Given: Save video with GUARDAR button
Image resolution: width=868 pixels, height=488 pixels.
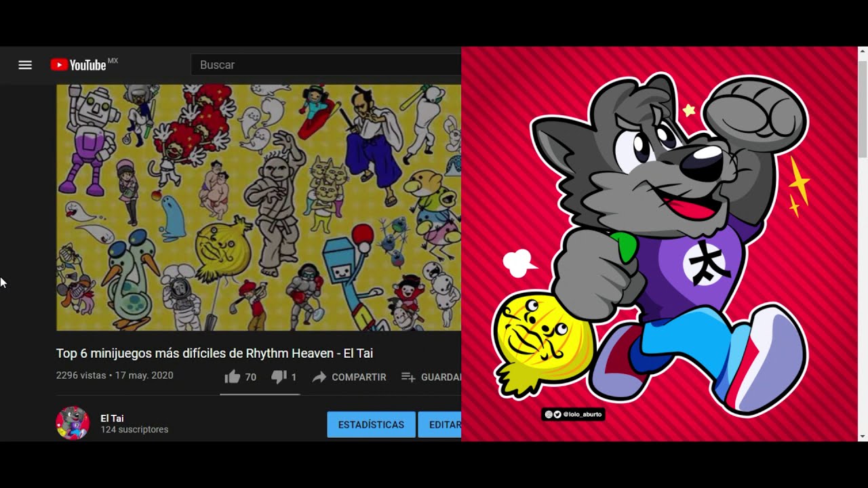Looking at the screenshot, I should tap(431, 377).
